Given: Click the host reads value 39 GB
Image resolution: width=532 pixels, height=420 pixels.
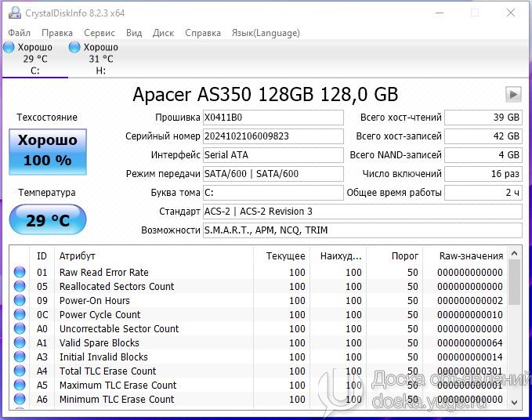Looking at the screenshot, I should 483,118.
